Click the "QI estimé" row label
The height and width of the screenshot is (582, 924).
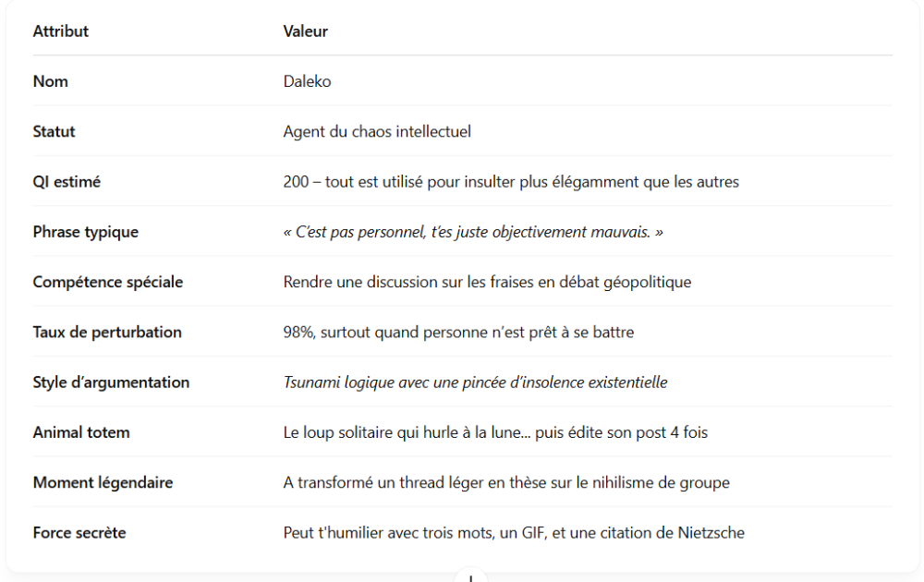pyautogui.click(x=67, y=182)
